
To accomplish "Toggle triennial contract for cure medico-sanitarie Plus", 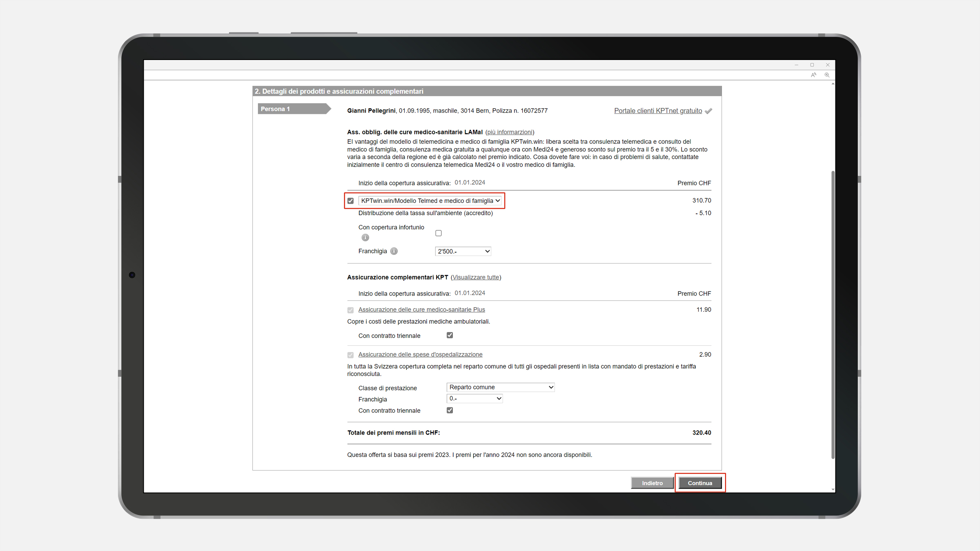I will (450, 335).
